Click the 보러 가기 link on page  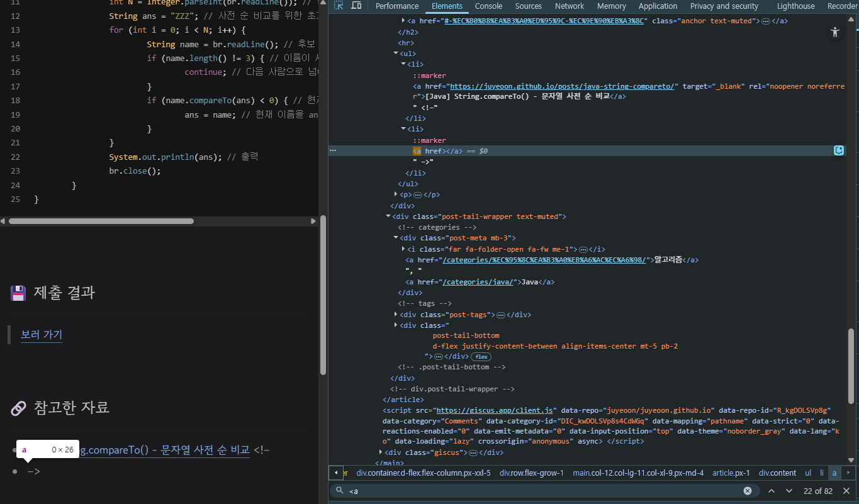(x=42, y=335)
